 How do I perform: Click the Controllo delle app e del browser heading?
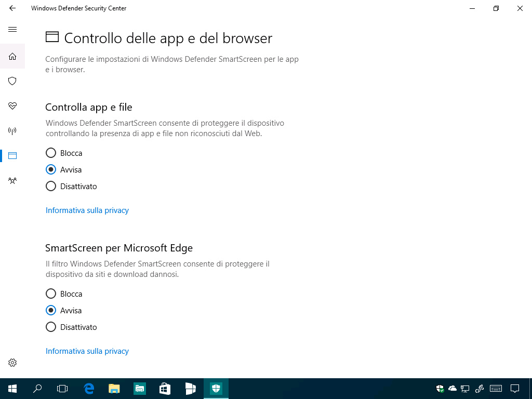168,38
